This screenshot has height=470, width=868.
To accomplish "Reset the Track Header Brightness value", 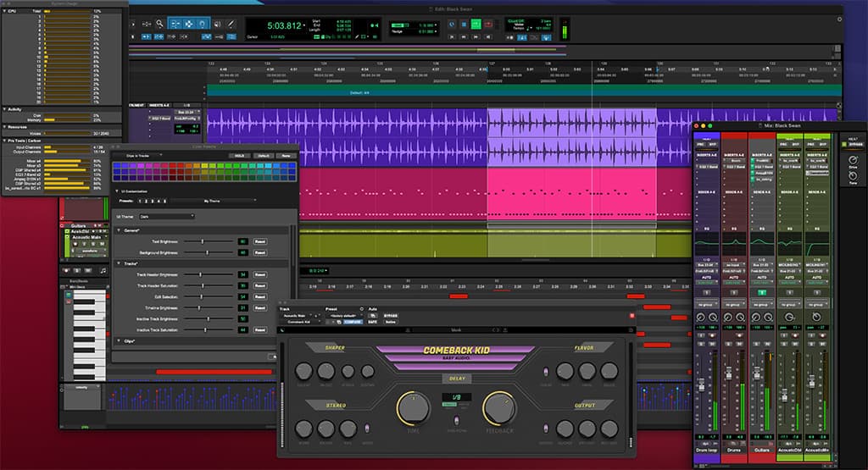I will [259, 275].
